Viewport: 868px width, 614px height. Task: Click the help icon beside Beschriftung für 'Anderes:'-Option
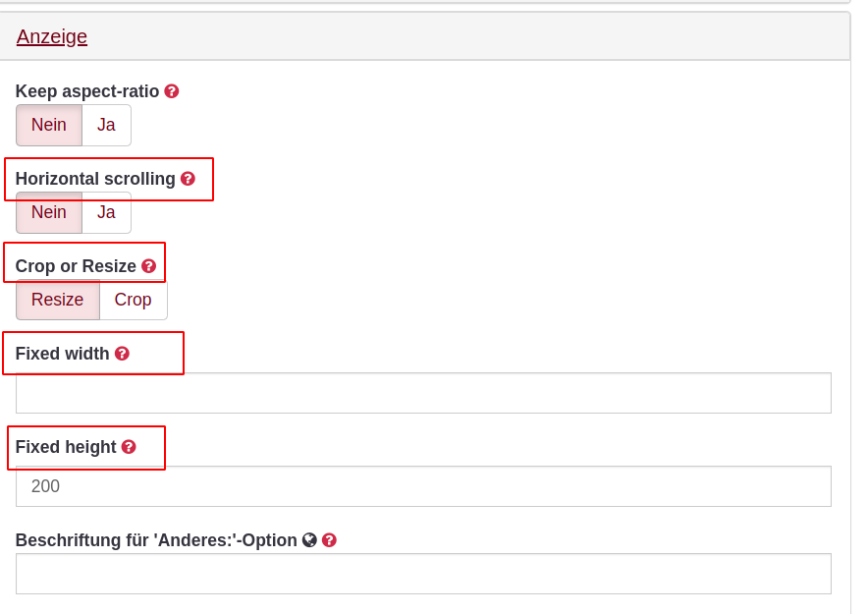[x=329, y=539]
